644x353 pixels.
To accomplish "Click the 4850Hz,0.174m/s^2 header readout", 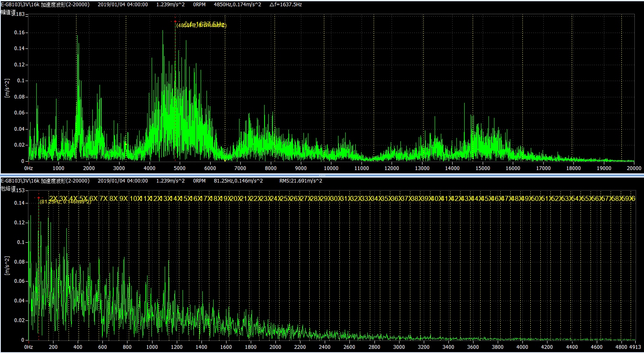I will point(237,5).
